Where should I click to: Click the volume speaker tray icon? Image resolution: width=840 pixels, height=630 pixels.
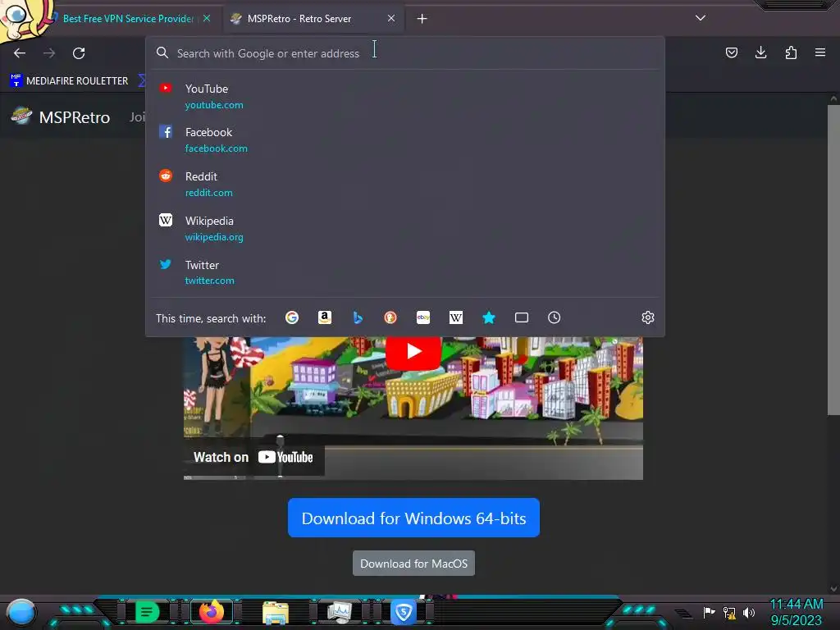coord(749,612)
